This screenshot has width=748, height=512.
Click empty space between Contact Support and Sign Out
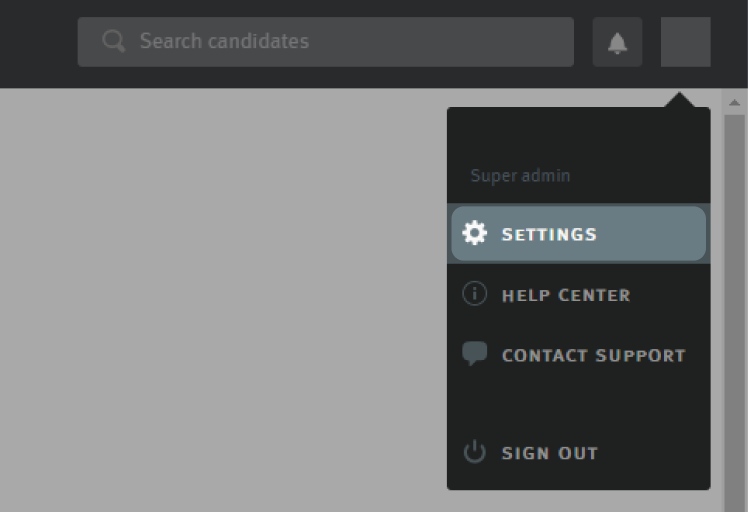578,404
